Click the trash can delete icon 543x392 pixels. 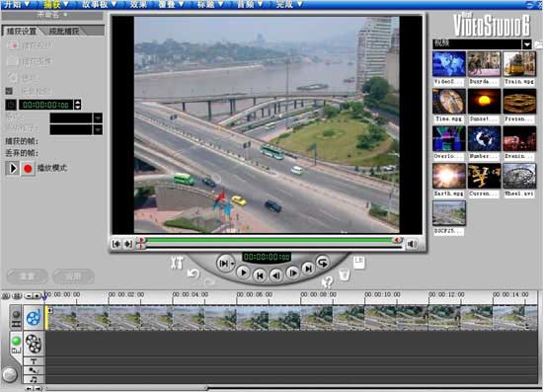pos(344,274)
